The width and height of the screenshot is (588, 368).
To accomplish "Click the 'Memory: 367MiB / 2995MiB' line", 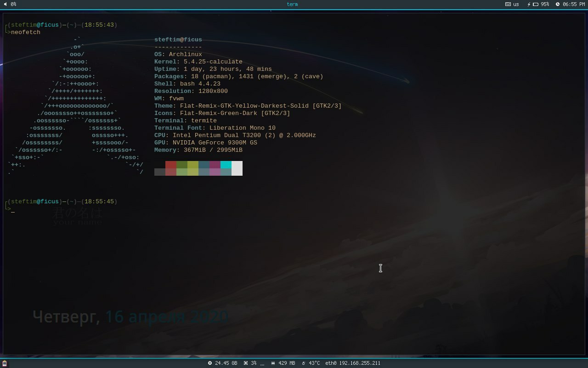I will point(198,150).
